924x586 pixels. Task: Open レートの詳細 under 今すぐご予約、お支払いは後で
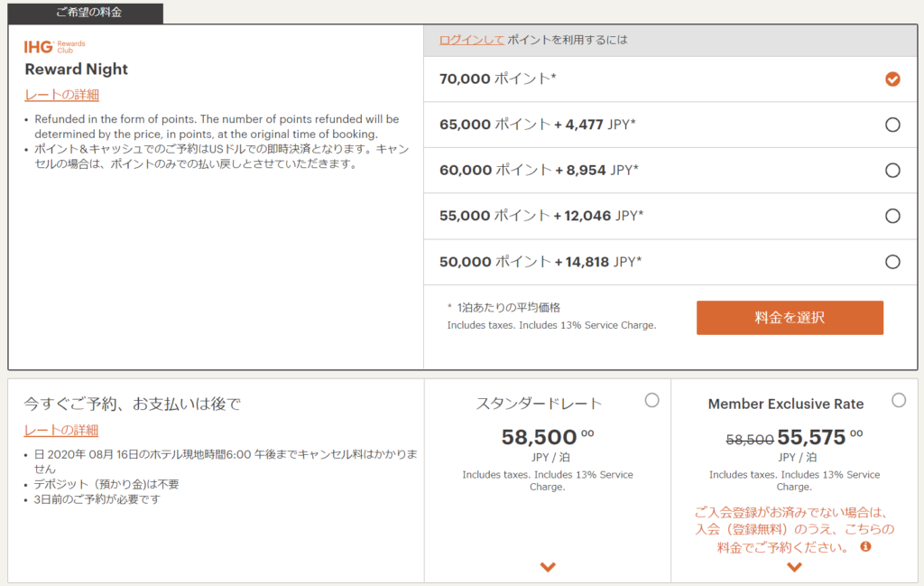61,430
